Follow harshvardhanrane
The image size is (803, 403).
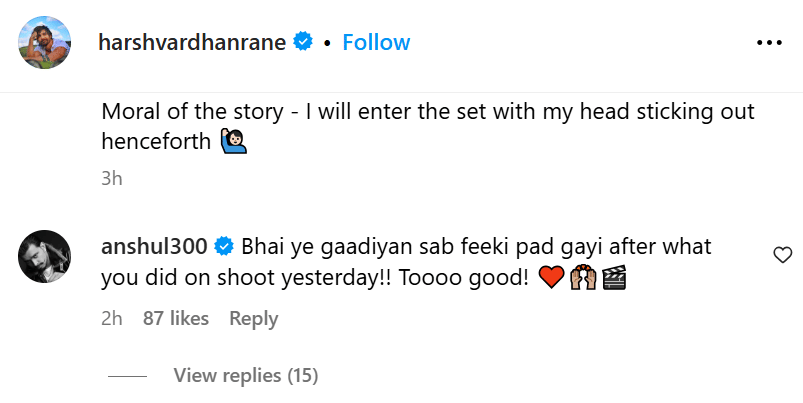tap(376, 42)
